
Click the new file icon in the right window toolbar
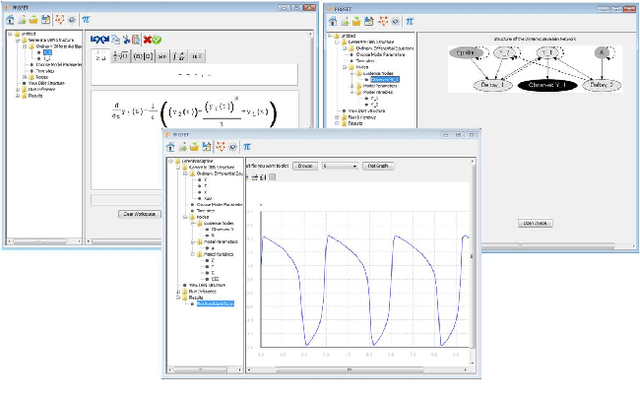(345, 22)
